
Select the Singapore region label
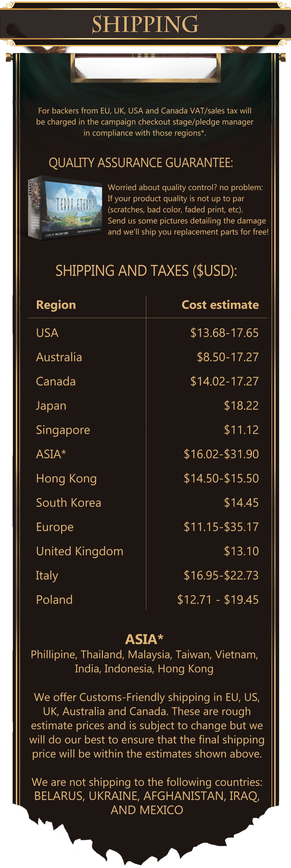pos(63,430)
